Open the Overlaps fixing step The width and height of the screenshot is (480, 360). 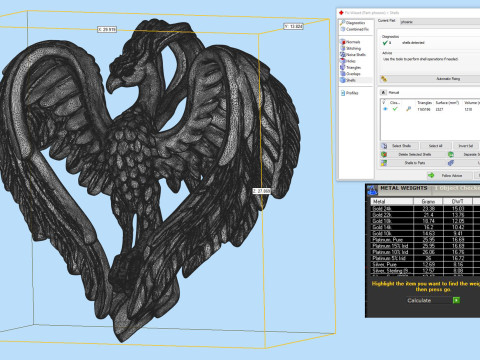(x=350, y=74)
